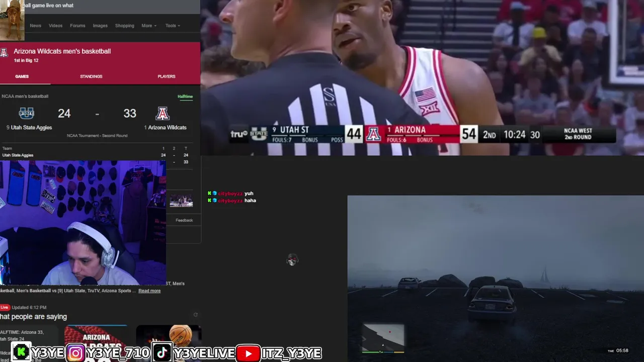The width and height of the screenshot is (644, 362).
Task: Open the Shopping search tab
Action: (124, 26)
